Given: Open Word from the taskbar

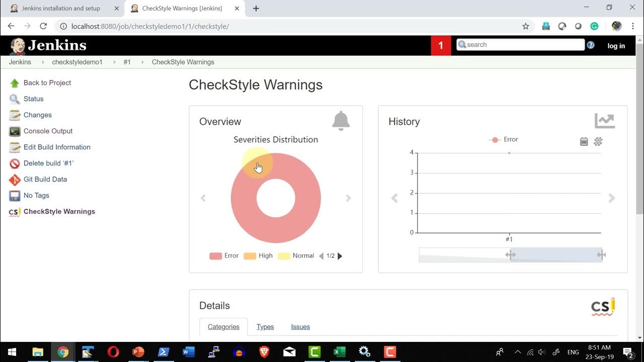Looking at the screenshot, I should (189, 352).
